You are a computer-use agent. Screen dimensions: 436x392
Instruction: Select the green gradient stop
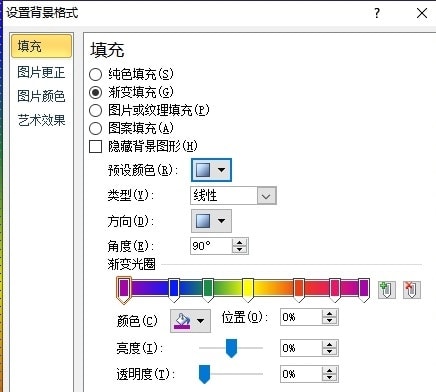click(208, 290)
